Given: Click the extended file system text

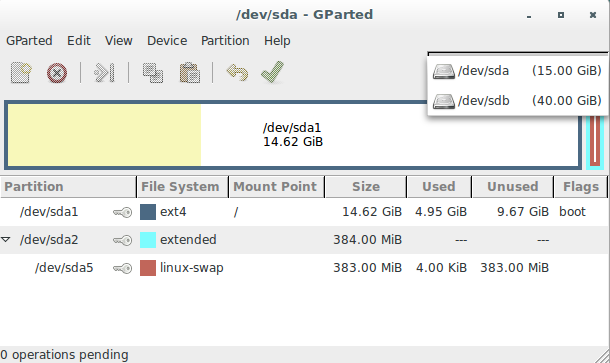Looking at the screenshot, I should click(x=188, y=240).
